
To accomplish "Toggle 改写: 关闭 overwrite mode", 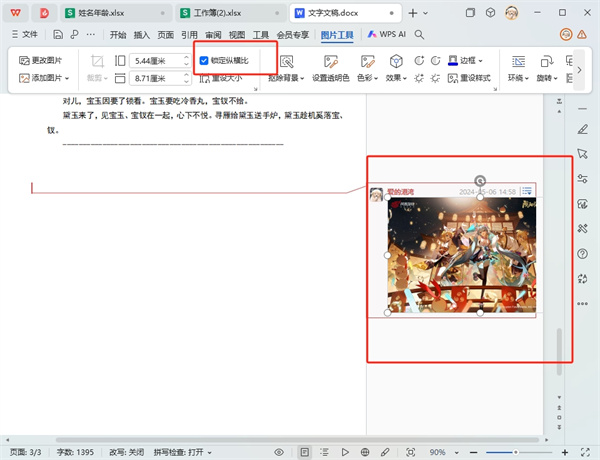I will point(127,452).
